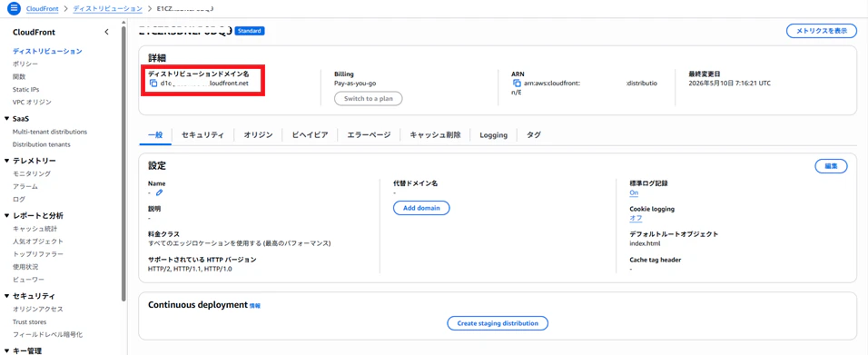The width and height of the screenshot is (868, 355).
Task: Open Multi-tenant distributions in the sidebar
Action: [x=49, y=132]
